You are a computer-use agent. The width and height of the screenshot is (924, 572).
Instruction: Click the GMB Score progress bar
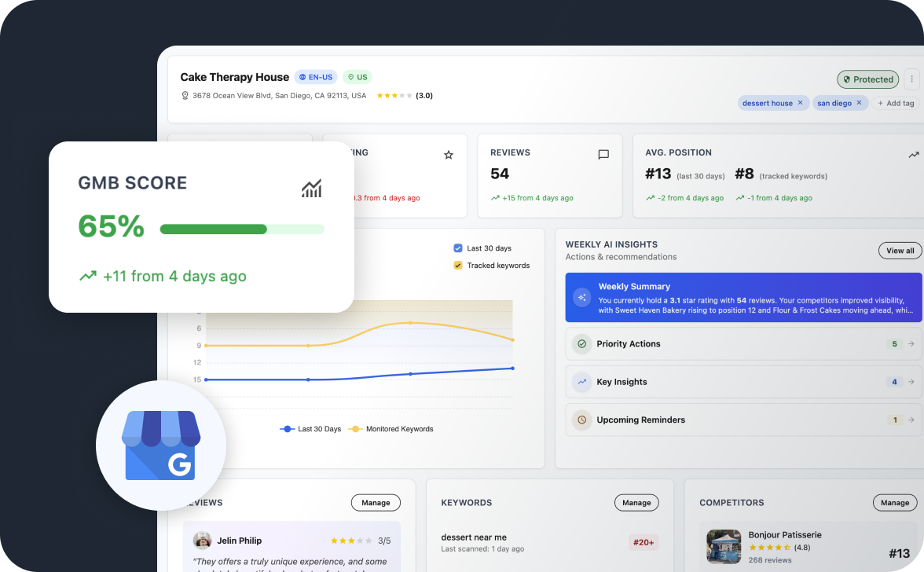242,229
